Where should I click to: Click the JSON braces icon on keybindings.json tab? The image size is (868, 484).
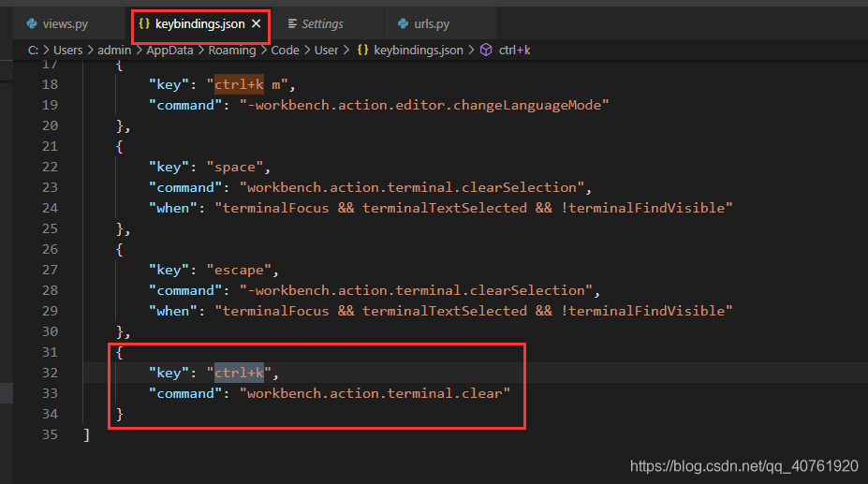coord(144,23)
